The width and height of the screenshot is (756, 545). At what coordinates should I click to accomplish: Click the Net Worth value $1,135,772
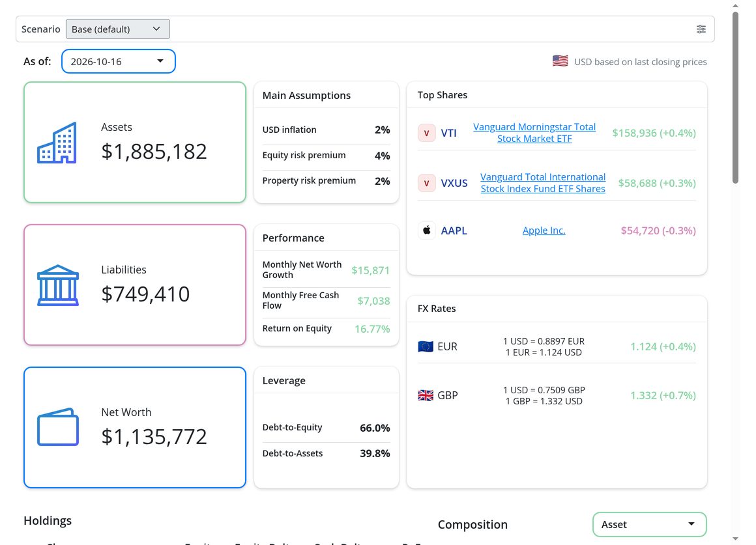click(154, 436)
